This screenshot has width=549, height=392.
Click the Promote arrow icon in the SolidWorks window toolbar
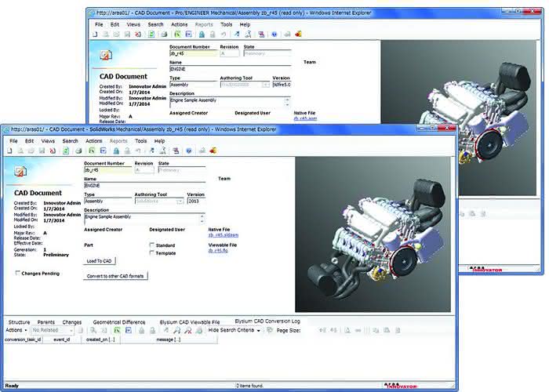pyautogui.click(x=151, y=151)
